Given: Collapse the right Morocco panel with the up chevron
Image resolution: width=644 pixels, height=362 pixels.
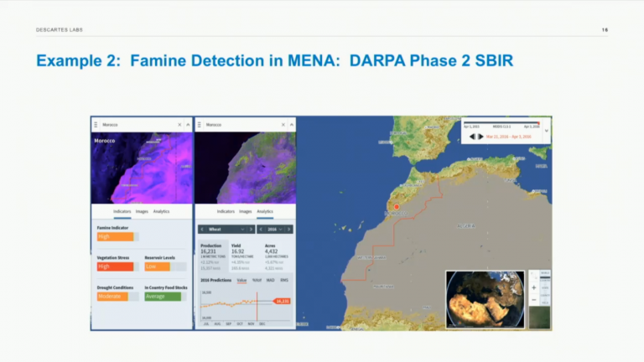Looking at the screenshot, I should (292, 125).
